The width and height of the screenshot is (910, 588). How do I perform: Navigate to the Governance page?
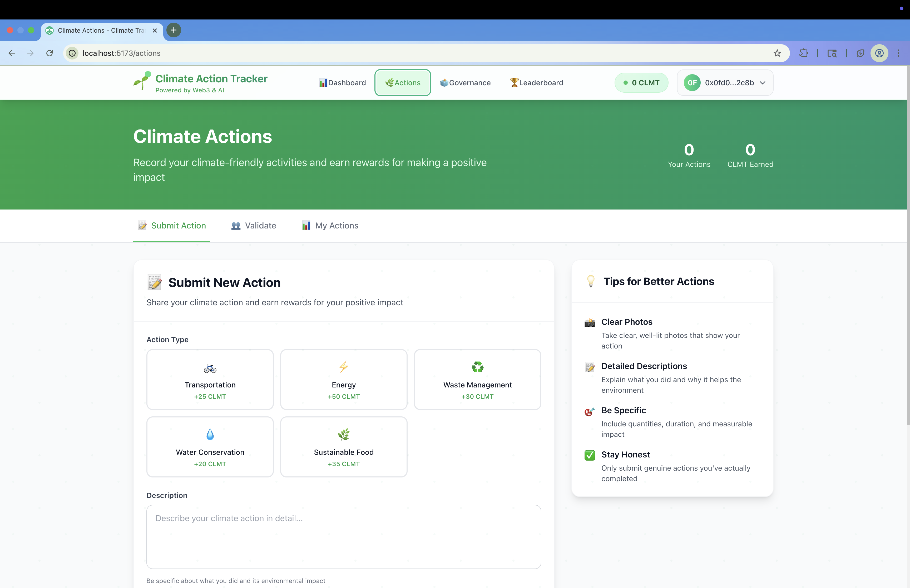[x=465, y=82]
